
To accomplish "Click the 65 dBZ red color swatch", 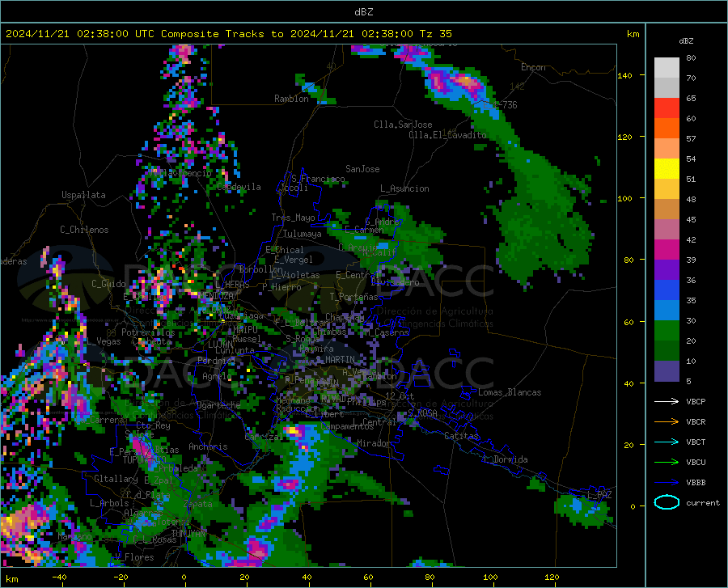I will pos(667,108).
